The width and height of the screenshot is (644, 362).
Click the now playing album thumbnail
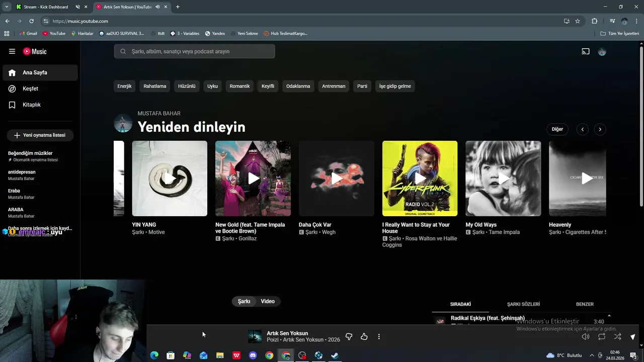(255, 336)
